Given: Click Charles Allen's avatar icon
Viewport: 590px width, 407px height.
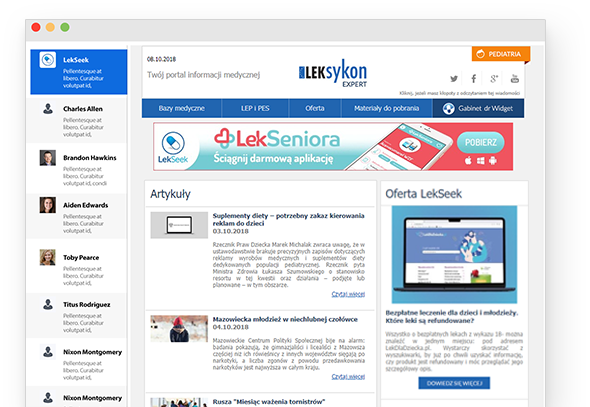Looking at the screenshot, I should (48, 109).
